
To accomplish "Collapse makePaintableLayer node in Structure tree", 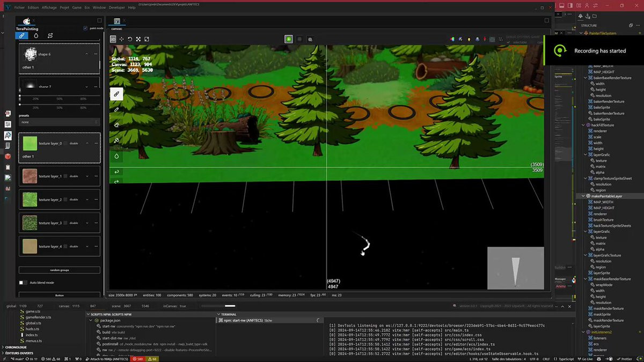I will (x=583, y=196).
